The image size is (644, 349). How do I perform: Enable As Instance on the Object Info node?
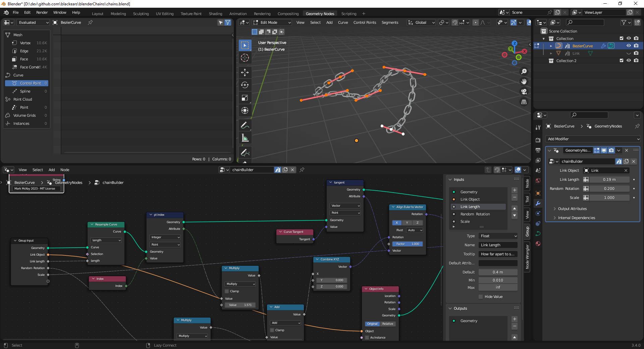[x=367, y=338]
